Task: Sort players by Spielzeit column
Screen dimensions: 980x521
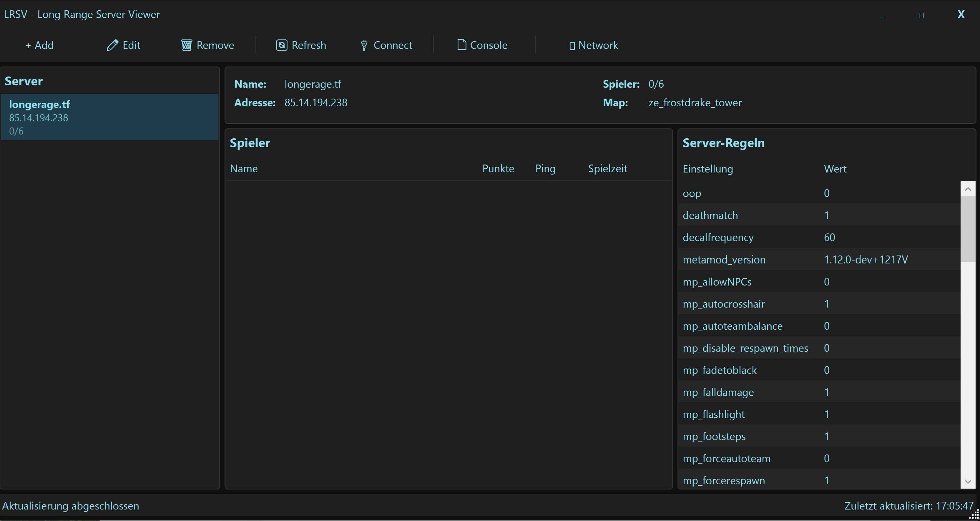Action: pos(607,169)
